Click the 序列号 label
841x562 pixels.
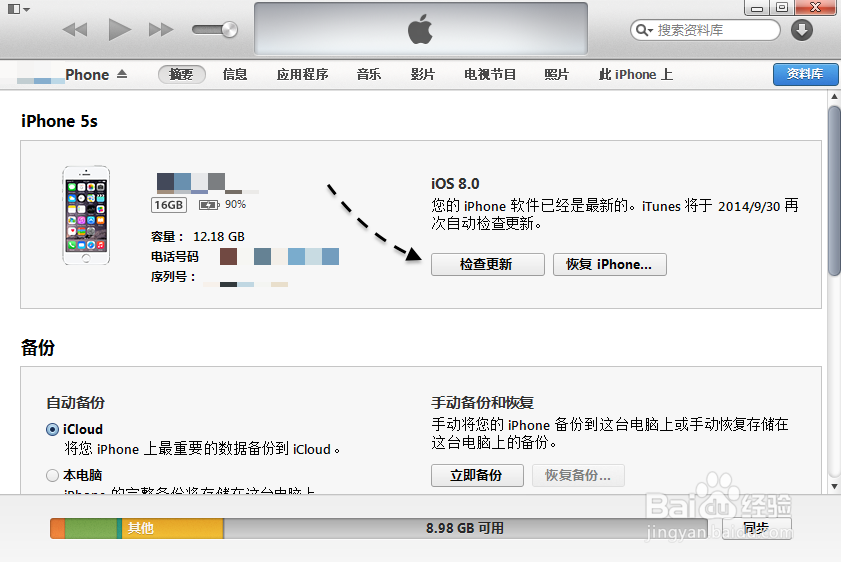(x=173, y=277)
